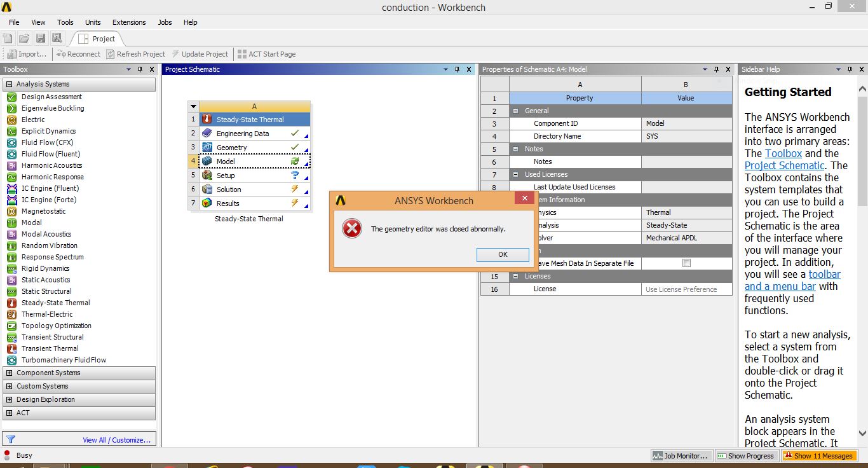The width and height of the screenshot is (868, 468).
Task: Select Thermal-Electric analysis system
Action: coord(47,314)
